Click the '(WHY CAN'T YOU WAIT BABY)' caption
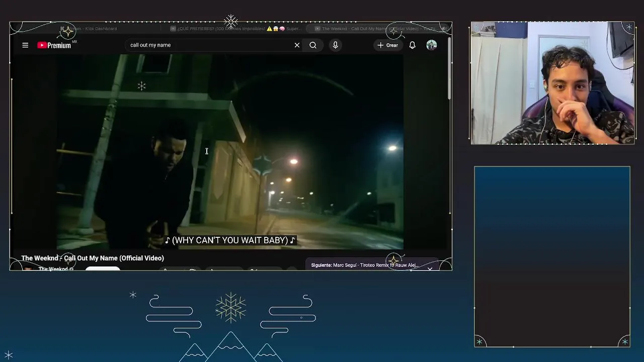This screenshot has height=362, width=644. [230, 240]
